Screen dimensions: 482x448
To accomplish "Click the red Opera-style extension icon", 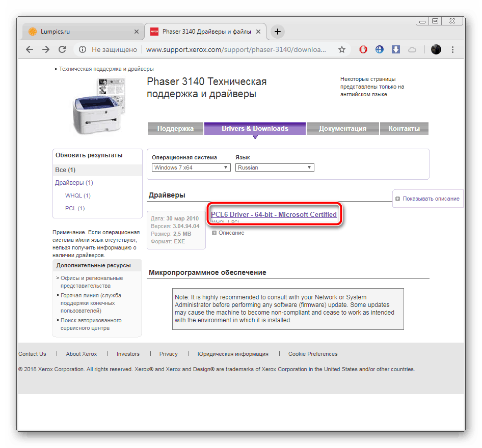I will click(x=363, y=49).
